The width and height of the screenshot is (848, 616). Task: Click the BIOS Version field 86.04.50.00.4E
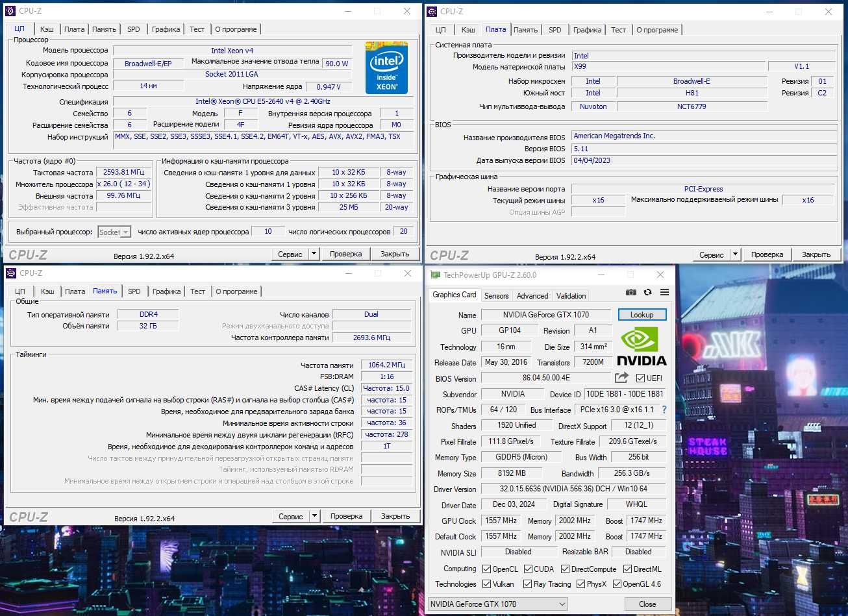546,378
